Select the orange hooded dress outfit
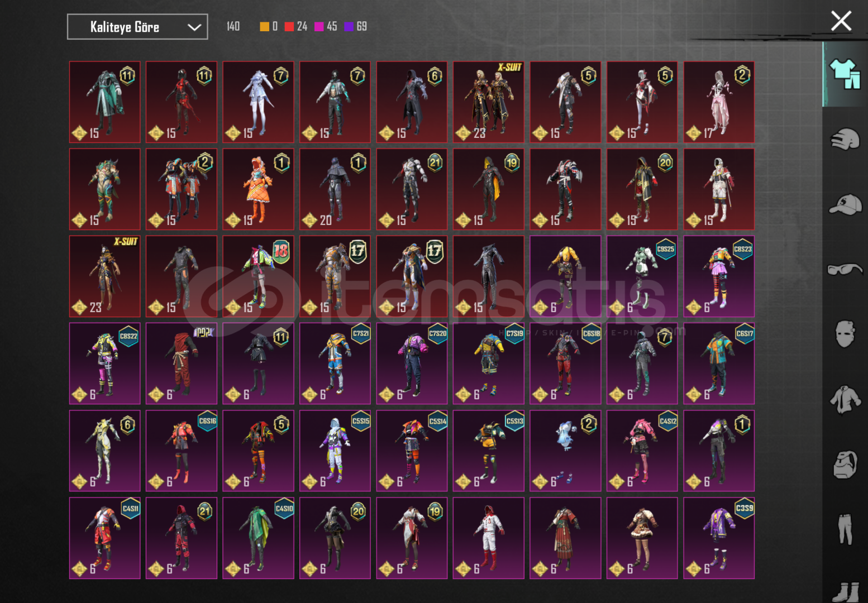Screen dimensions: 868x603 click(259, 189)
